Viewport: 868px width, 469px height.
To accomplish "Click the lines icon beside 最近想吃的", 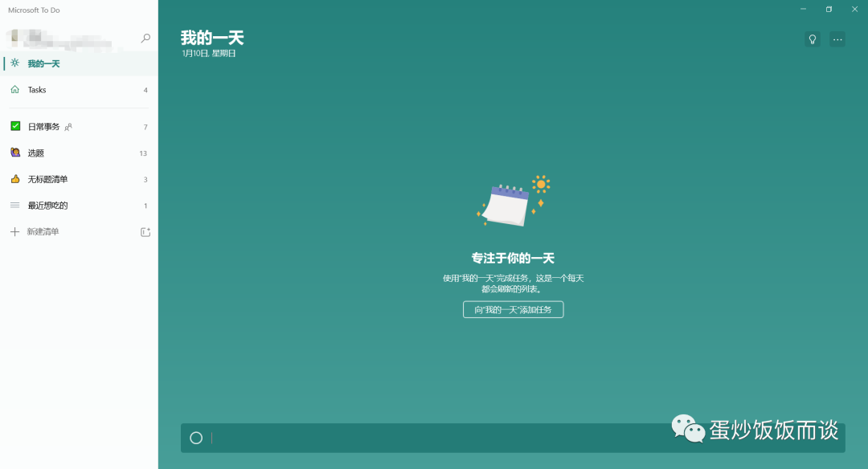I will [14, 205].
